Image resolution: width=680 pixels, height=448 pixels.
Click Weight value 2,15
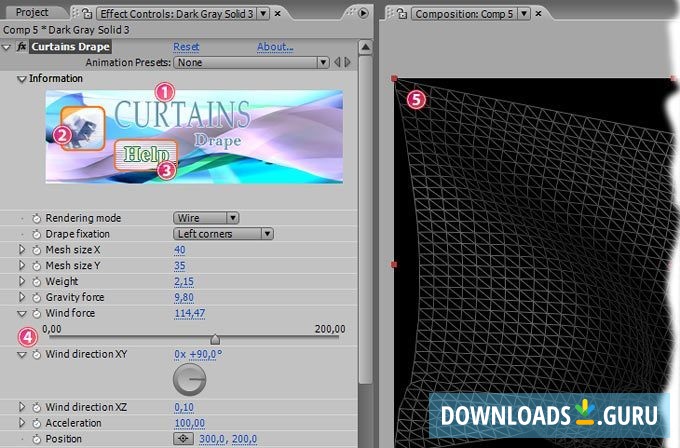pyautogui.click(x=184, y=281)
